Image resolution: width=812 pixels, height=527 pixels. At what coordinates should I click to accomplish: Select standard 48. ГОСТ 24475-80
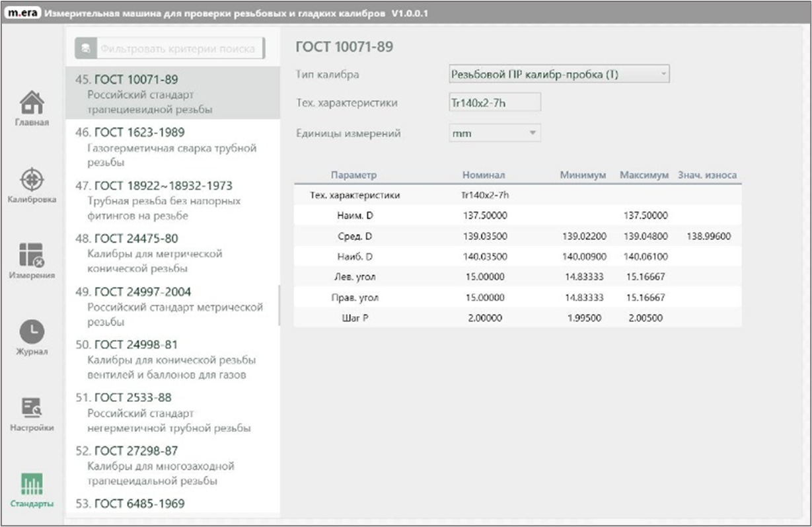173,253
